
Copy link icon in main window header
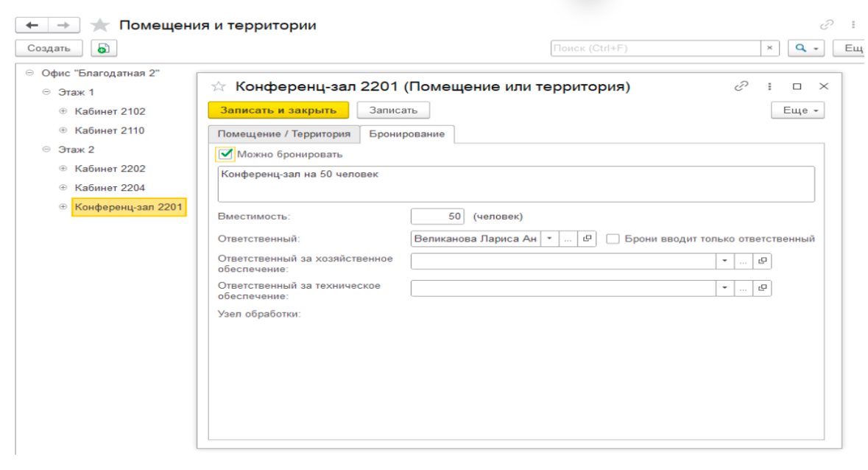(x=827, y=24)
